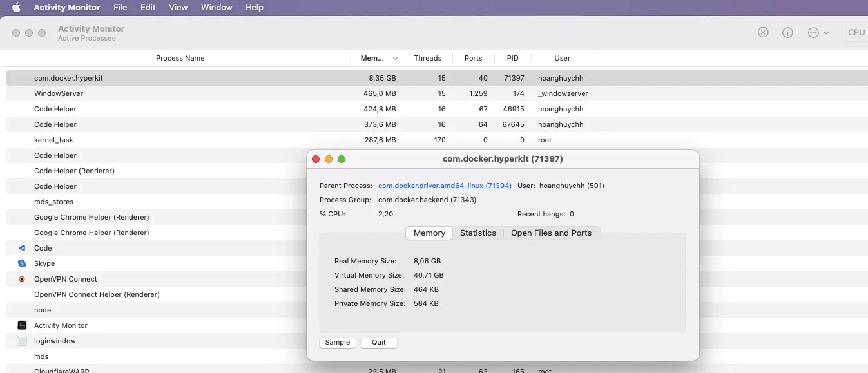Click Process Group com.docker.backend text
Screen dimensions: 868x373
427,200
